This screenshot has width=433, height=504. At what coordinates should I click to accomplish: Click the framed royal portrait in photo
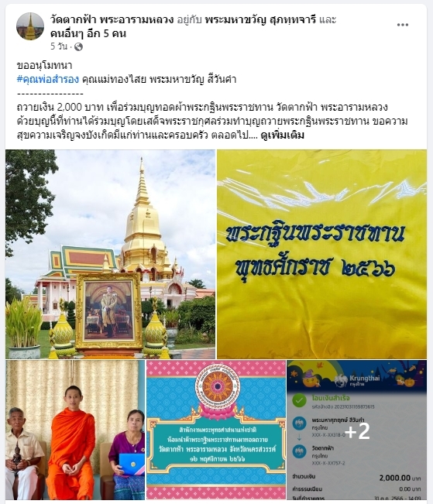click(108, 310)
